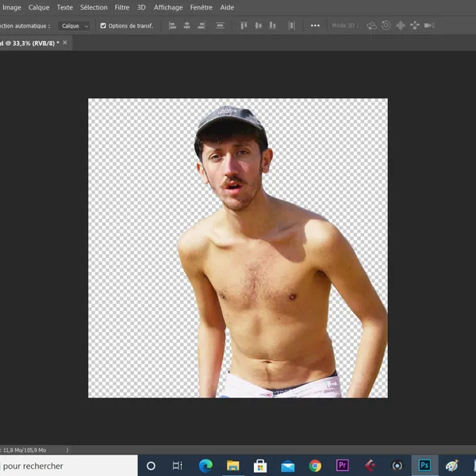Open Cortana circle in the taskbar
The image size is (476, 476).
pos(151,466)
